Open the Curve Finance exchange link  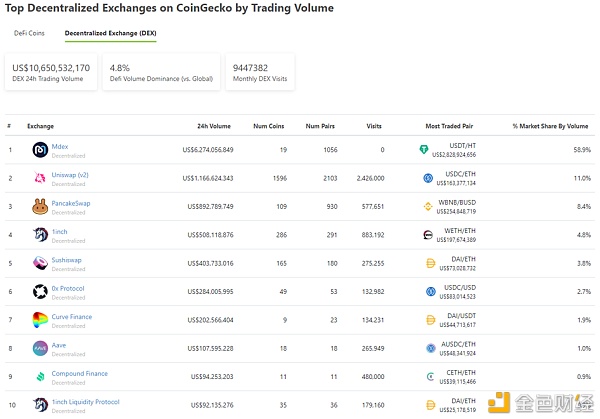click(x=74, y=316)
